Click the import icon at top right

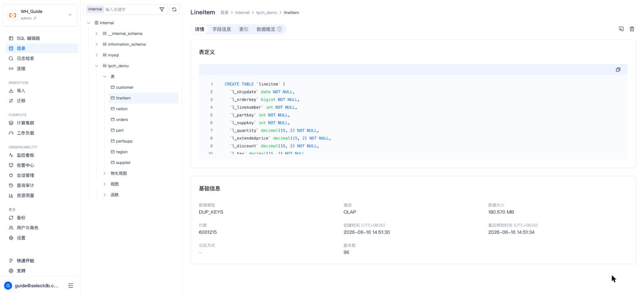621,29
